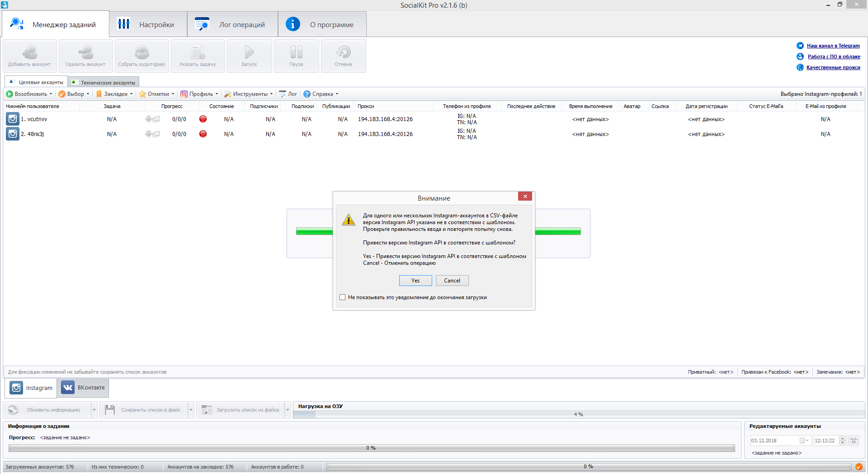Increase the time with the spinner arrows
This screenshot has width=868, height=474.
(x=842, y=438)
